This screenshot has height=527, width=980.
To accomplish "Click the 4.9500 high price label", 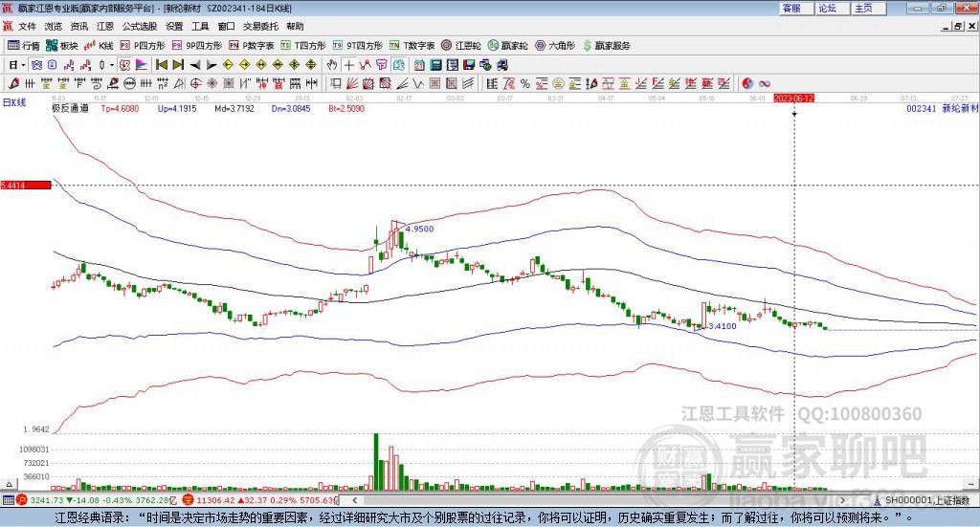I will tap(419, 229).
